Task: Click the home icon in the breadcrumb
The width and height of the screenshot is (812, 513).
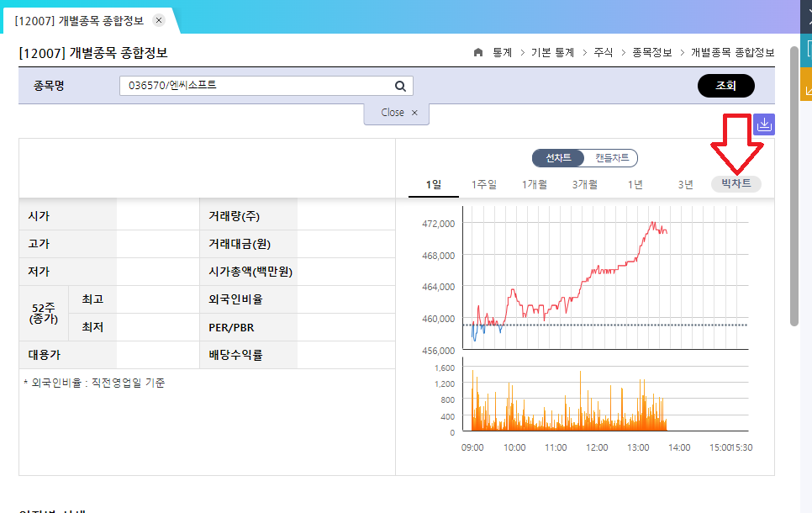Action: coord(478,52)
